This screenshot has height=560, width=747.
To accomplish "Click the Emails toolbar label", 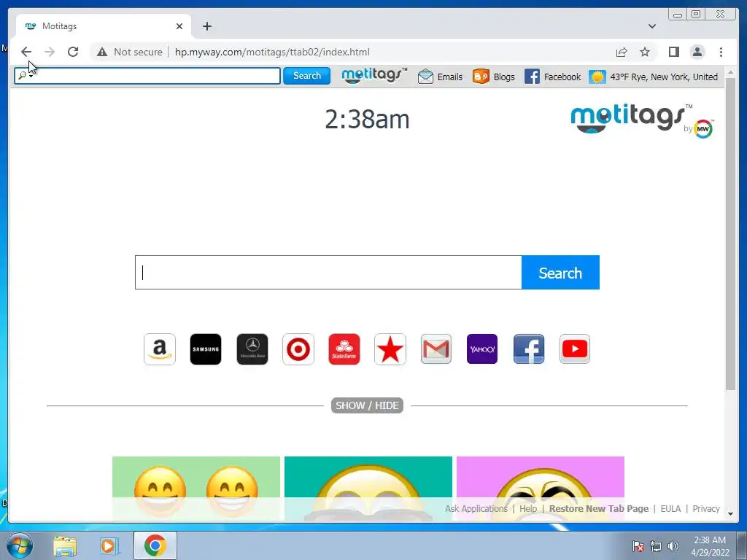I will tap(449, 77).
